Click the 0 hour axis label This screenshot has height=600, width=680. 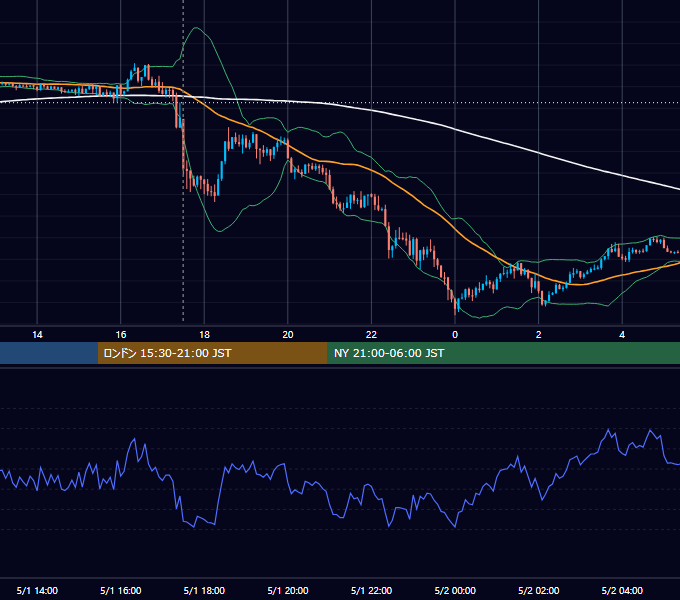(x=455, y=335)
